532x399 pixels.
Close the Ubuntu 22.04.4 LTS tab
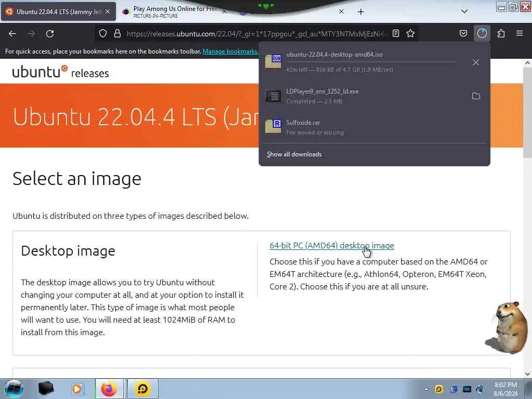click(x=107, y=11)
